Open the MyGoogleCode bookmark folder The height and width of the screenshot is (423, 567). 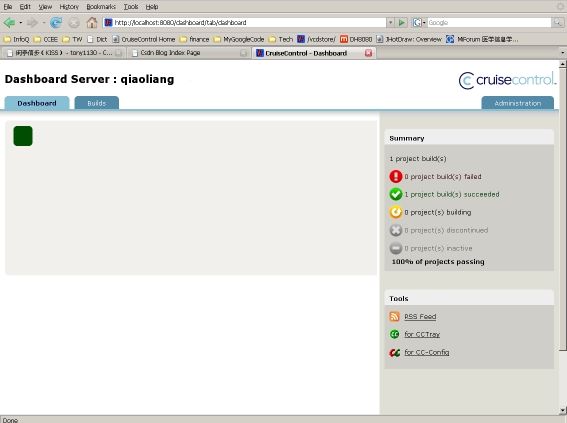(239, 39)
